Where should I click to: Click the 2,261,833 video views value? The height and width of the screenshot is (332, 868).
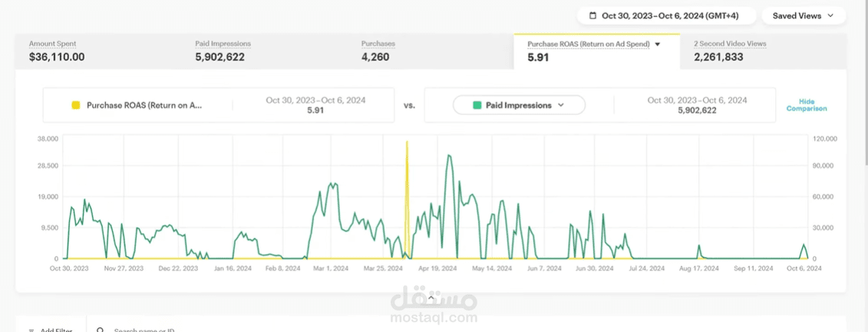(718, 57)
